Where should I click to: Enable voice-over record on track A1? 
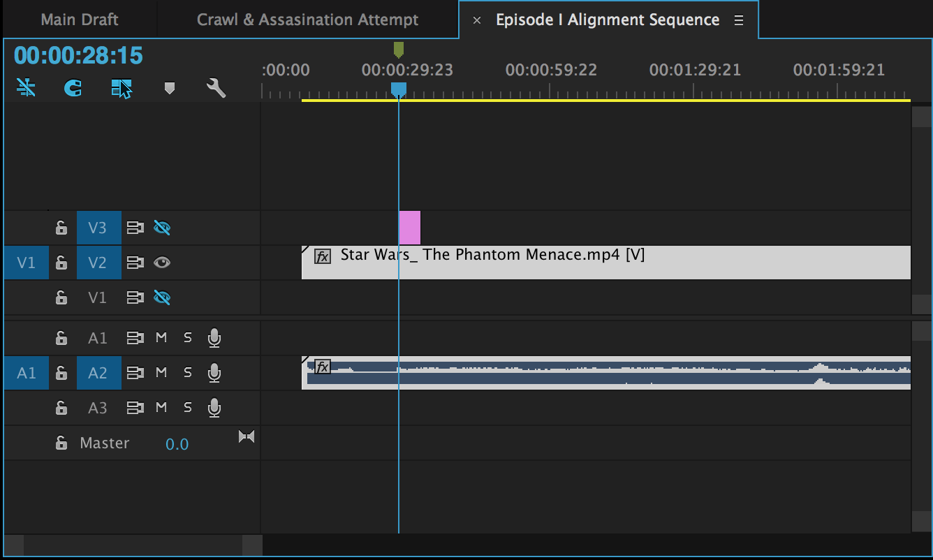214,338
